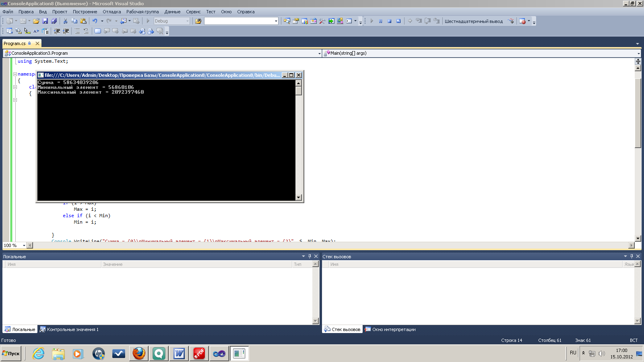
Task: Open the Построение menu
Action: click(85, 12)
